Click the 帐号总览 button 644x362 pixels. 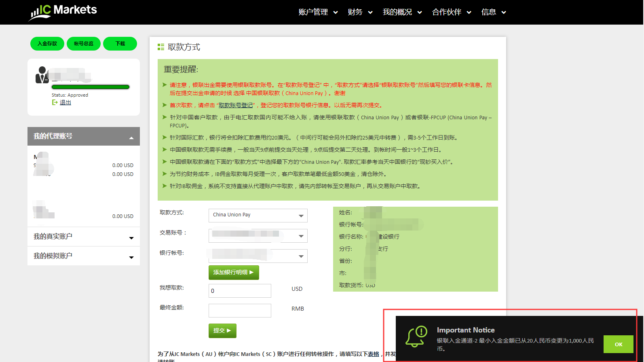(84, 44)
